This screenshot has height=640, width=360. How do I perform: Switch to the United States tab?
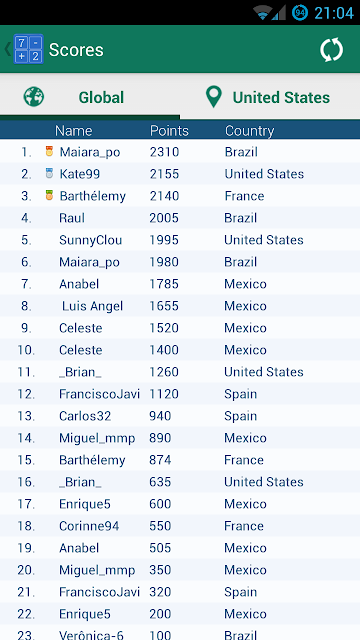click(270, 97)
